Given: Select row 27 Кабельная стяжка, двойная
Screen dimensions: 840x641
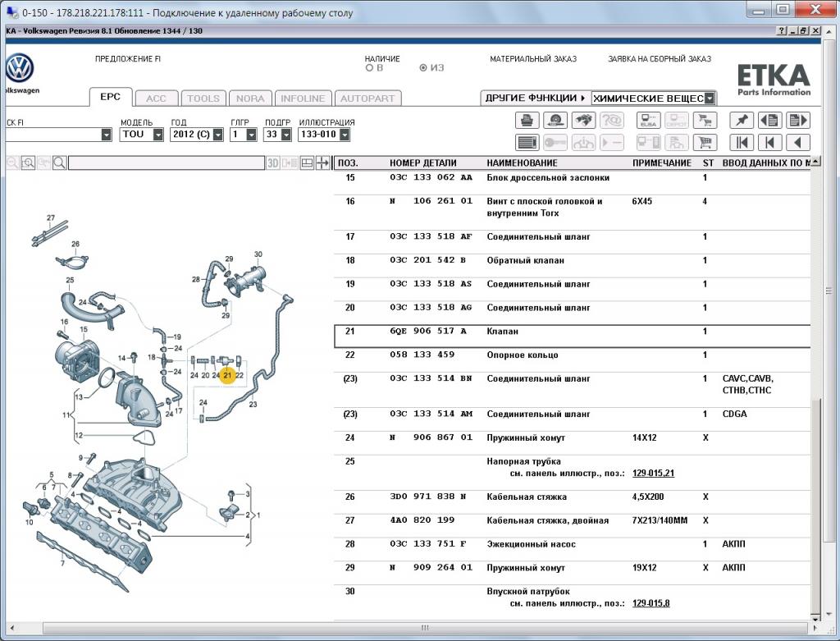Looking at the screenshot, I should [x=572, y=525].
